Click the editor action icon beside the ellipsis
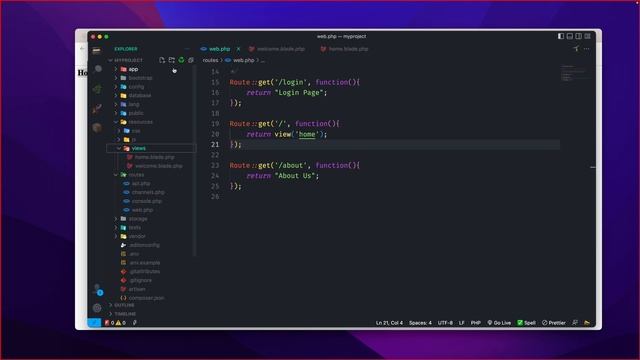 [576, 49]
